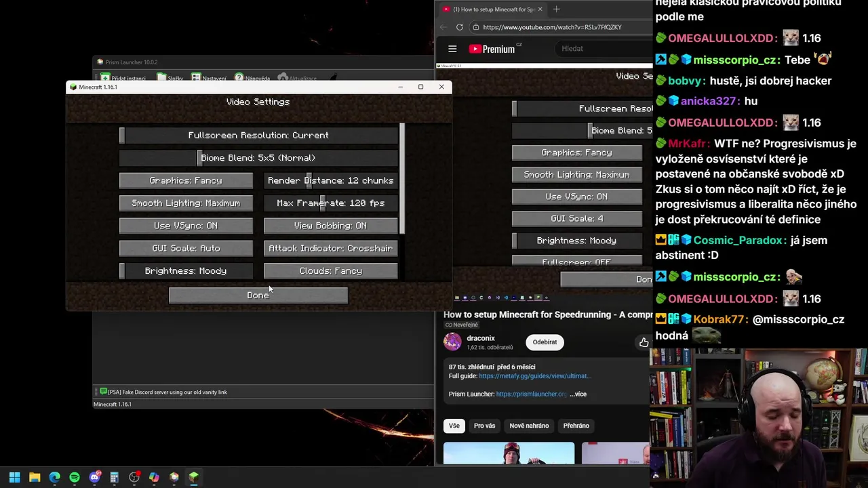
Task: Click chat username MrKafr
Action: 689,144
